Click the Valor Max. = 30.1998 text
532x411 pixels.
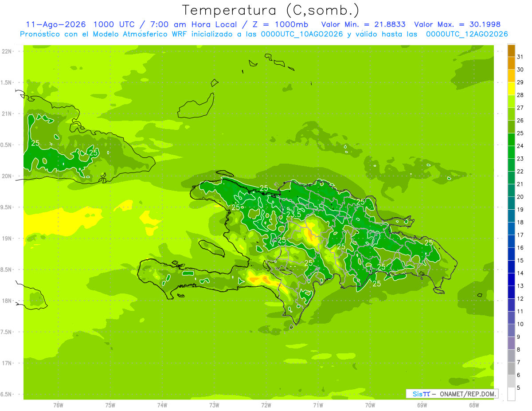pos(457,24)
